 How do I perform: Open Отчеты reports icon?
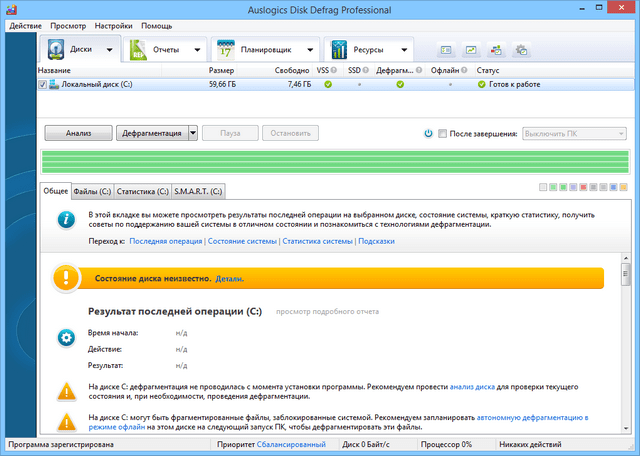(x=137, y=49)
